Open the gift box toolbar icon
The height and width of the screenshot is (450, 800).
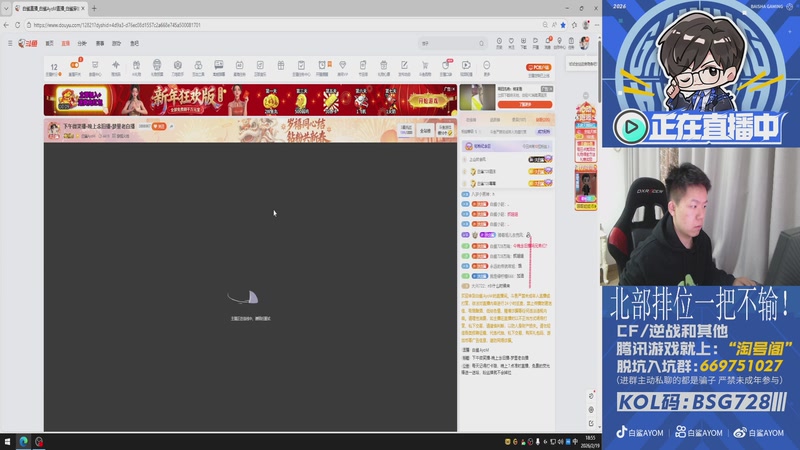281,66
